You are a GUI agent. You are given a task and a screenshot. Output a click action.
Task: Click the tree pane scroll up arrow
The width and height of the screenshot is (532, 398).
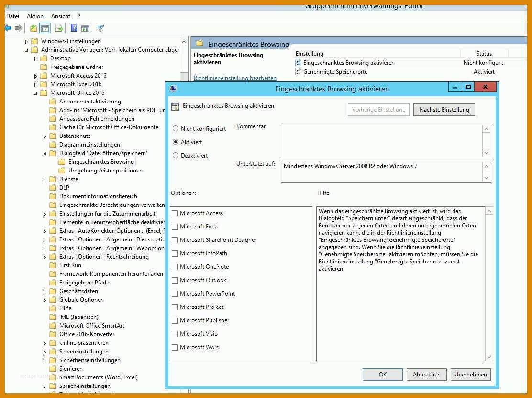[x=184, y=42]
